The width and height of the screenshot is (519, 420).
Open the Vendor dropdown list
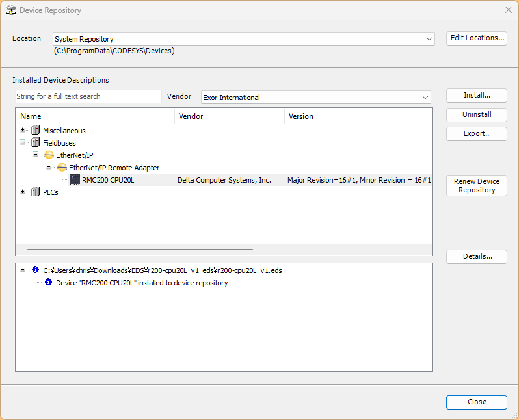[425, 98]
